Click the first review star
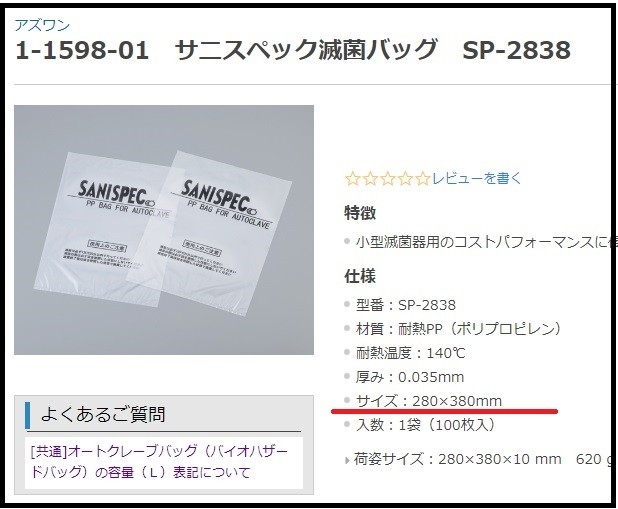This screenshot has height=509, width=618. [x=353, y=179]
